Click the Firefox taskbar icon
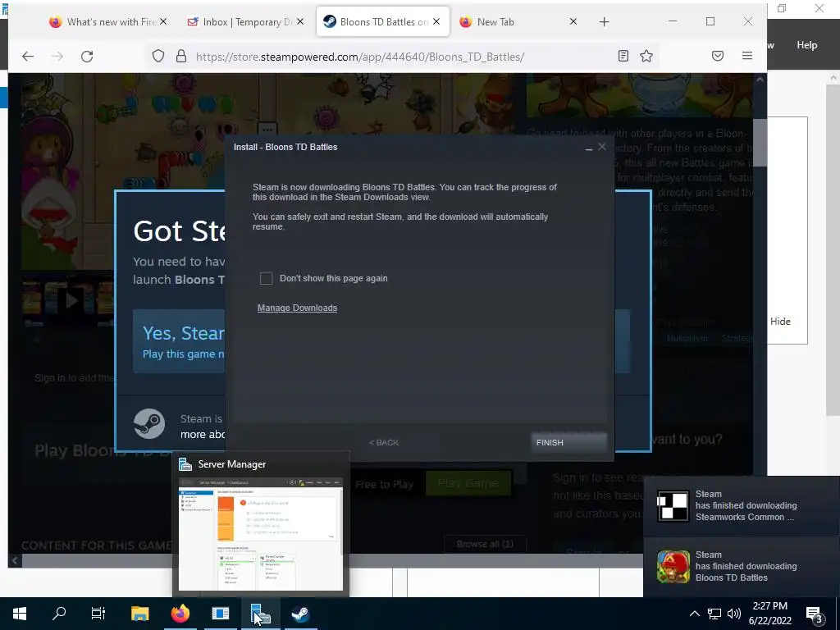840x630 pixels. tap(180, 614)
